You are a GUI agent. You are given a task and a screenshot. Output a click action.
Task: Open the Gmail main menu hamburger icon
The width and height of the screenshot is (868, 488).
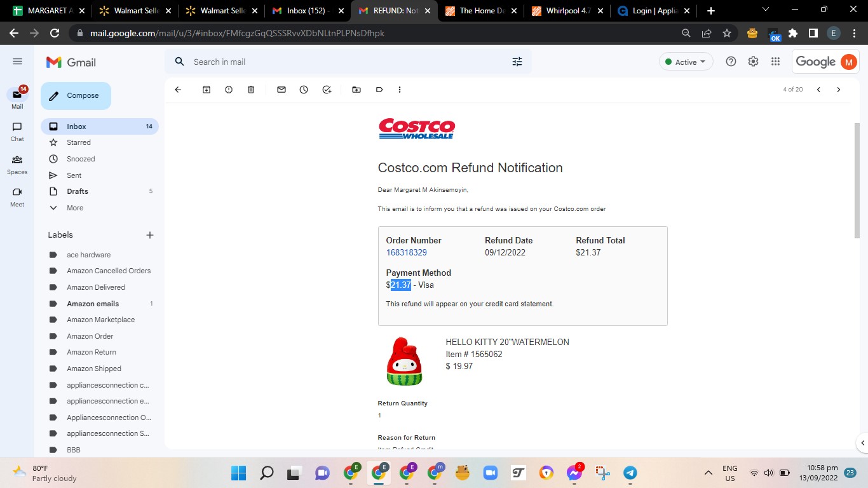click(x=18, y=62)
